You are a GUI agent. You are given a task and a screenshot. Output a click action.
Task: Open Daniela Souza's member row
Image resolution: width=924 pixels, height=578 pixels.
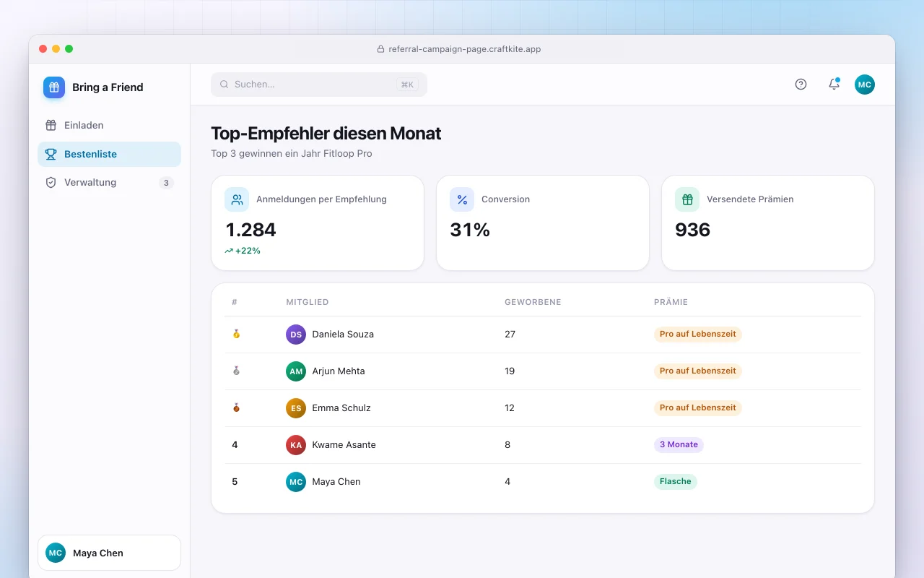click(x=543, y=335)
